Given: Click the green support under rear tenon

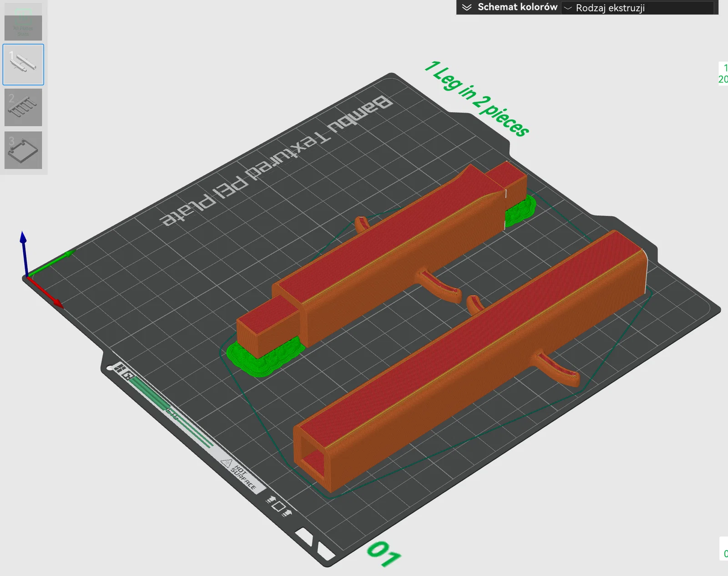Looking at the screenshot, I should (520, 211).
